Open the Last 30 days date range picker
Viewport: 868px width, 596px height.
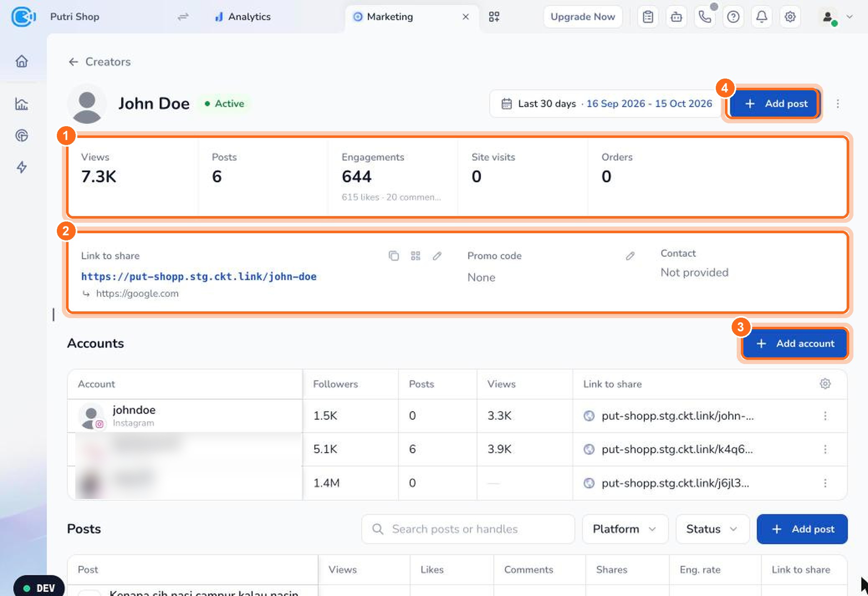point(606,104)
